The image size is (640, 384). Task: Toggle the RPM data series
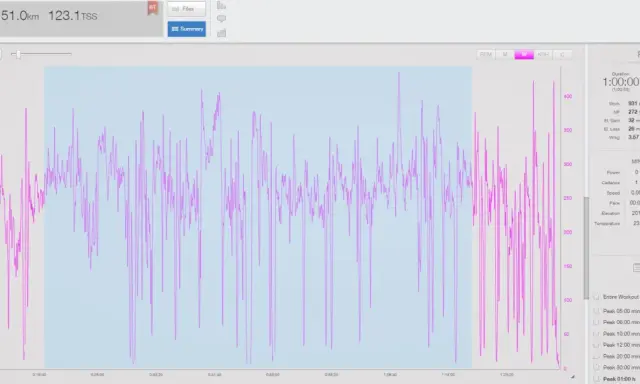486,54
